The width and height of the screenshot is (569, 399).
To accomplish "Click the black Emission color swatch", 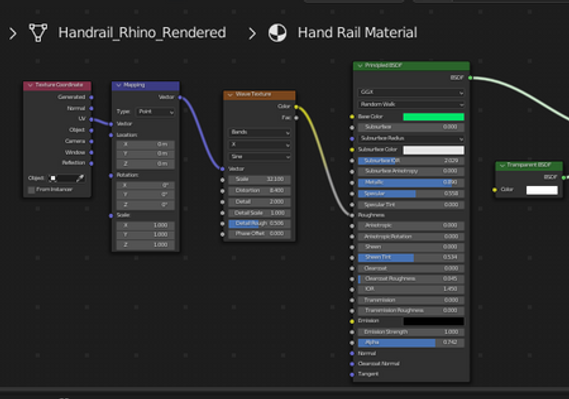I will click(x=434, y=321).
